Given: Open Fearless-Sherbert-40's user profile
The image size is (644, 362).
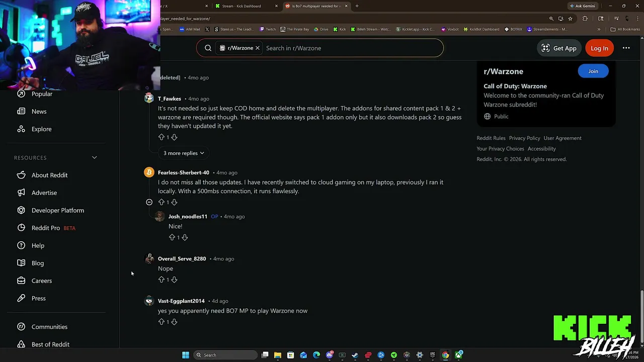Looking at the screenshot, I should point(184,173).
